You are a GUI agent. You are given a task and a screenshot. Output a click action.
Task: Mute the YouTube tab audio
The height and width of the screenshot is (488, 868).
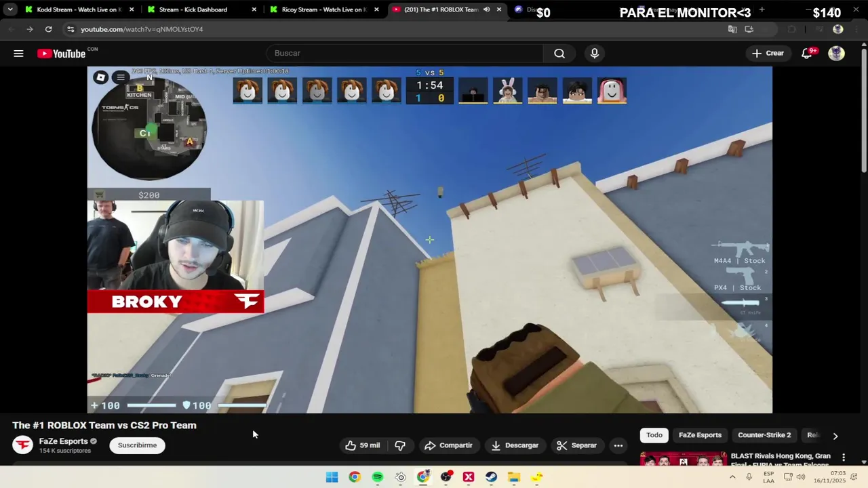click(486, 9)
